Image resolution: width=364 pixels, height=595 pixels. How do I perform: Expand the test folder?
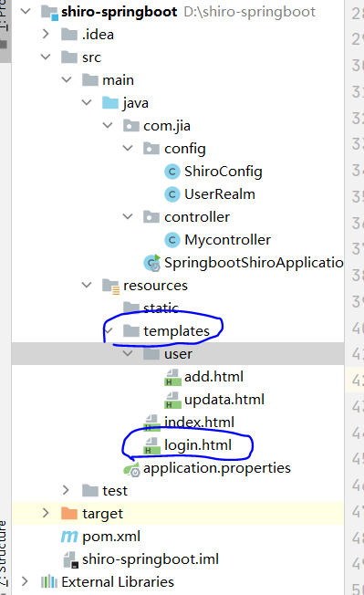(66, 490)
